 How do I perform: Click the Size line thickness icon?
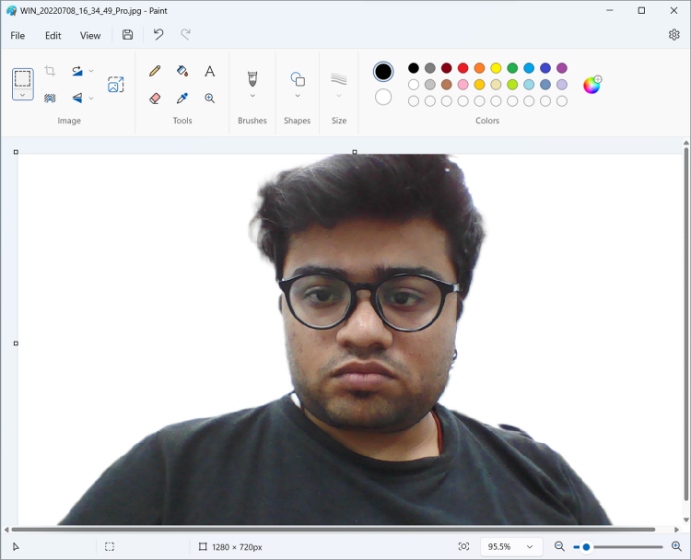coord(339,79)
